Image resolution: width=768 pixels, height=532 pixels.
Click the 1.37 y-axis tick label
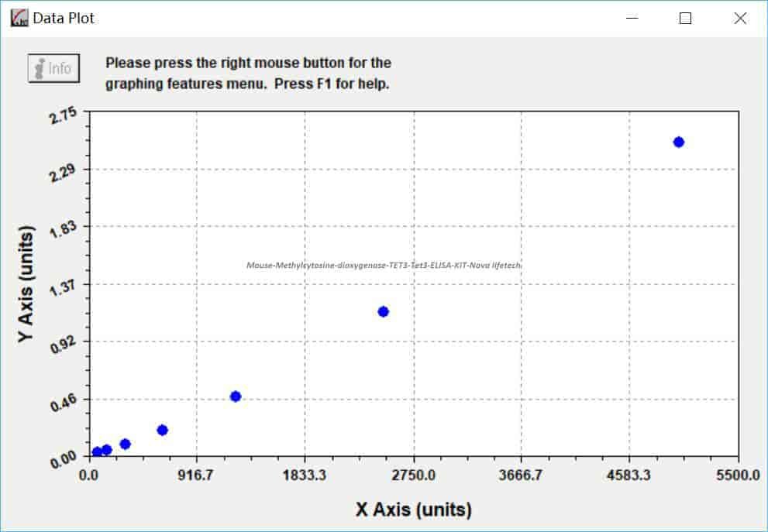(64, 287)
